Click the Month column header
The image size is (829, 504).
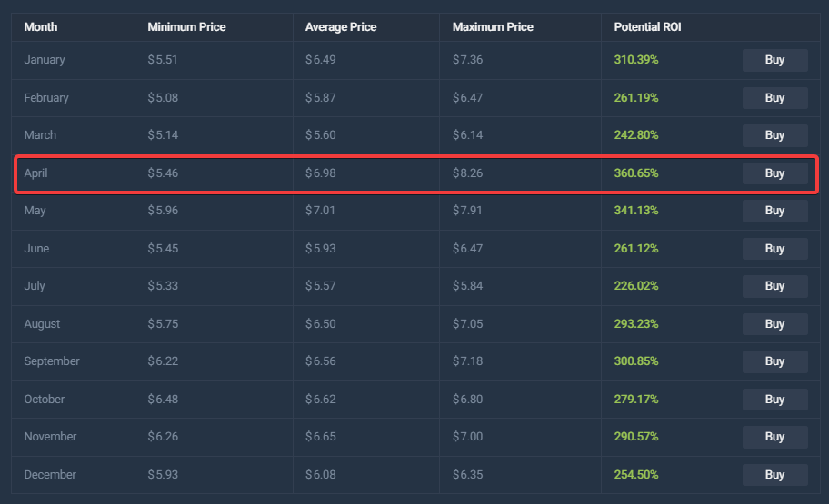pyautogui.click(x=40, y=26)
